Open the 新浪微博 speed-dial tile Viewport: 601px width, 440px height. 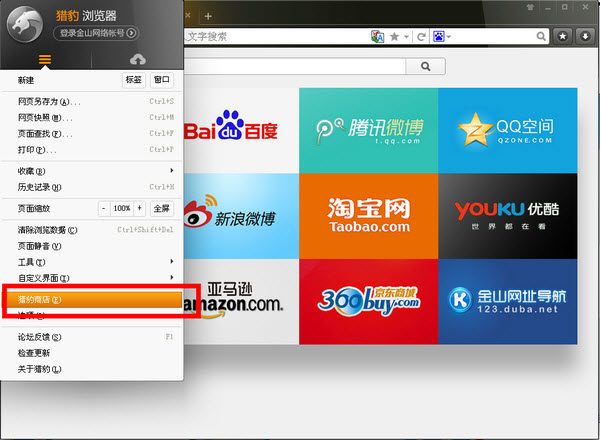241,216
